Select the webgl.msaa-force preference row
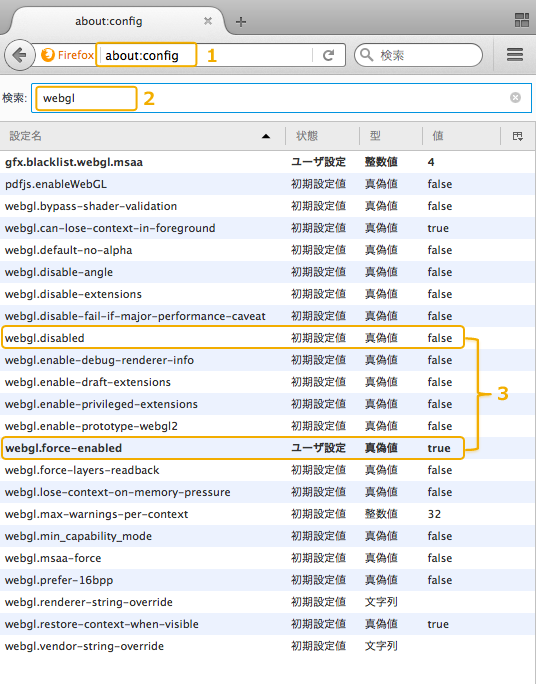Image resolution: width=536 pixels, height=684 pixels. (268, 558)
